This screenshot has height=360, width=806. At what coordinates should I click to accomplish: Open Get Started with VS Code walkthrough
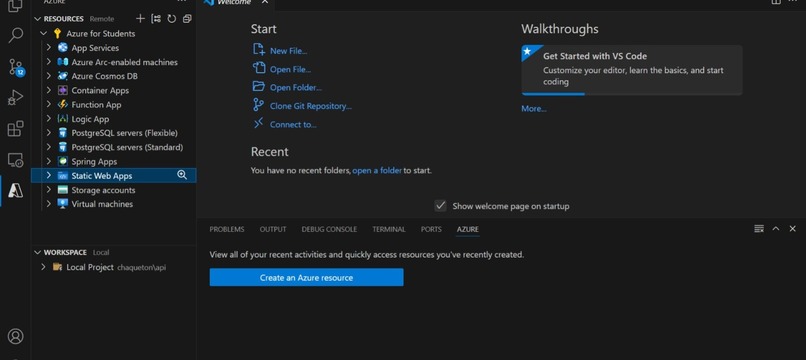pyautogui.click(x=632, y=70)
